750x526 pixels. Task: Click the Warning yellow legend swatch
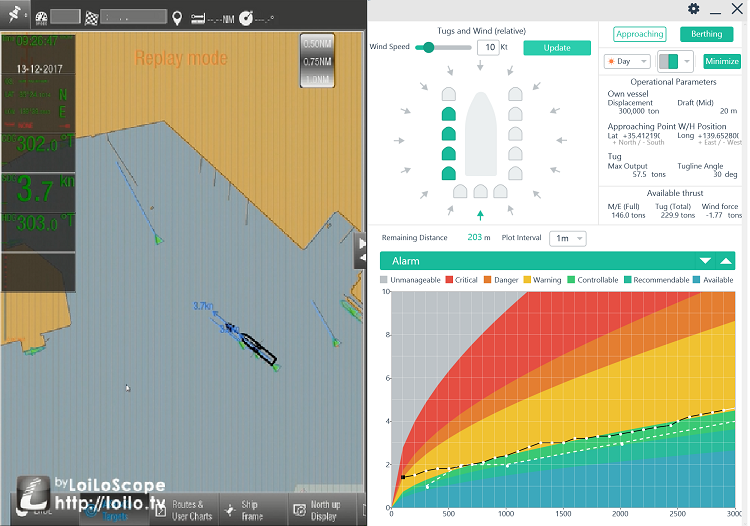point(527,280)
